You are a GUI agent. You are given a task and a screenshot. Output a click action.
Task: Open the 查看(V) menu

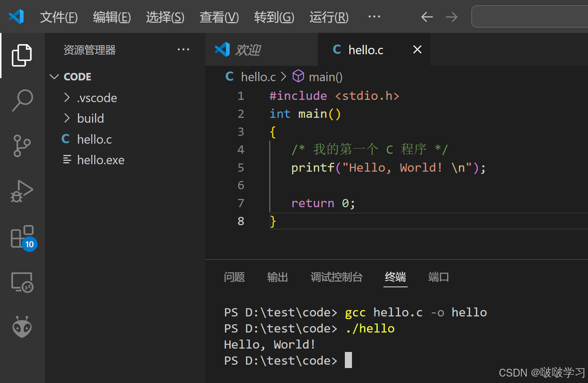[219, 17]
